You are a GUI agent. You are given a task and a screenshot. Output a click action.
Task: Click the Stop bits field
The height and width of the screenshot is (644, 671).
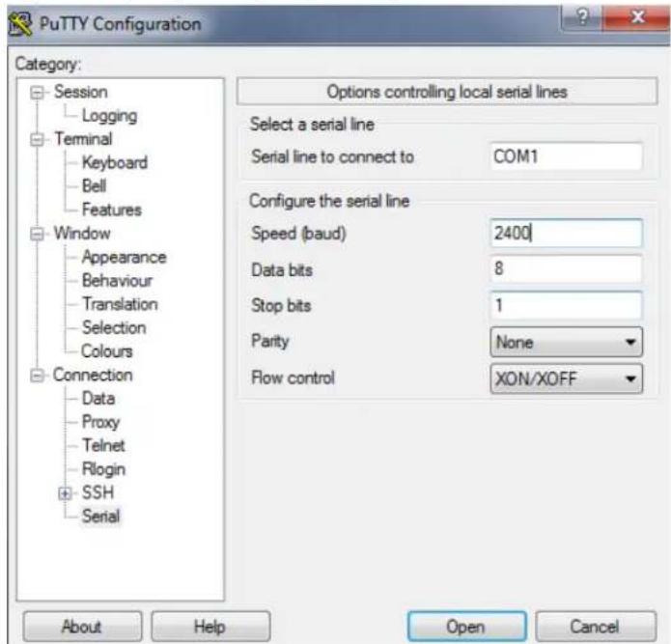[566, 305]
